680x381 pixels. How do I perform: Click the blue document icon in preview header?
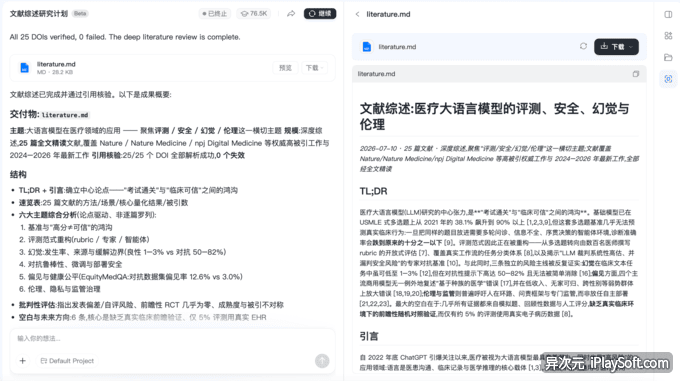(x=367, y=47)
